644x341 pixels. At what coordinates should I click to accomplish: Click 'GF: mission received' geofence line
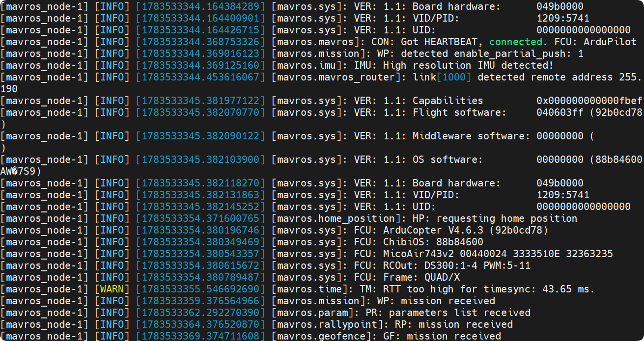[x=442, y=336]
